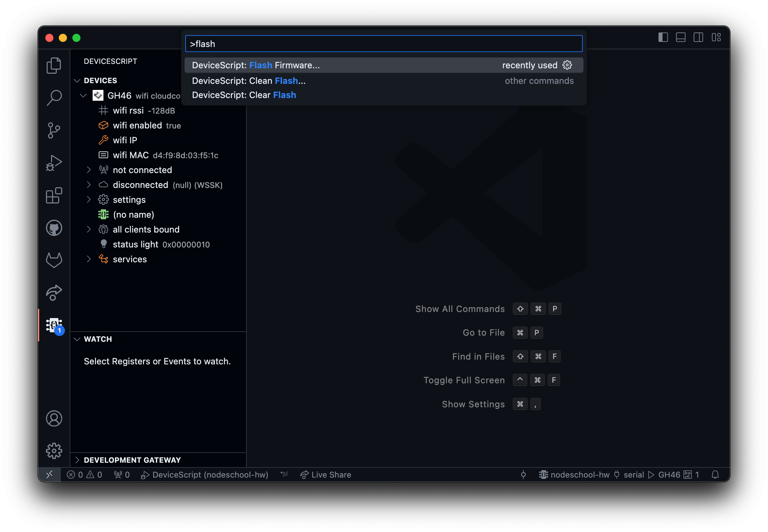Click the command palette input field
The width and height of the screenshot is (768, 532).
coord(384,44)
